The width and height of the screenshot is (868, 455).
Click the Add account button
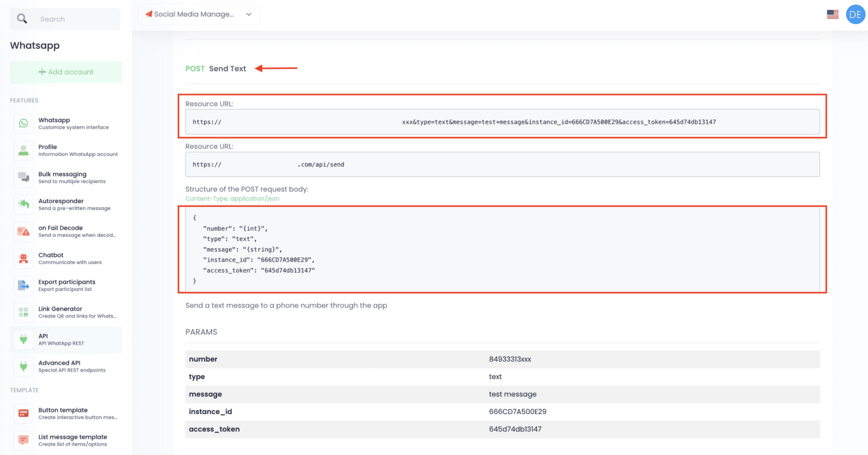pos(66,72)
